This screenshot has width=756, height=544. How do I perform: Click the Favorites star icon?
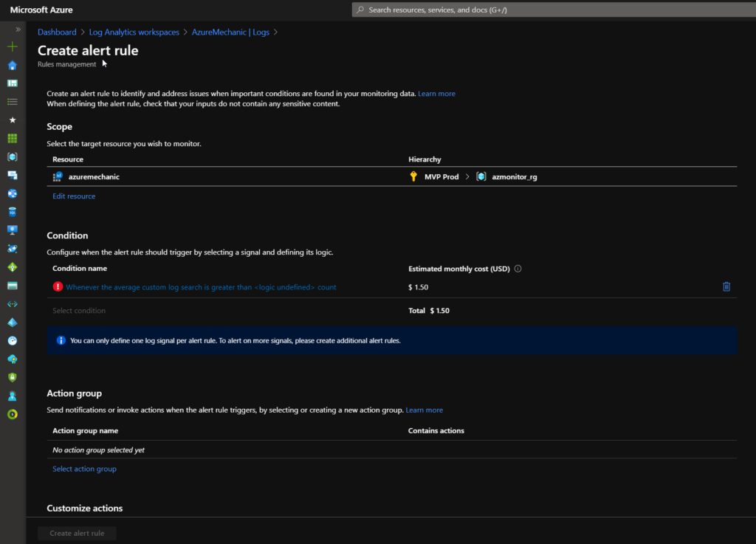tap(13, 120)
